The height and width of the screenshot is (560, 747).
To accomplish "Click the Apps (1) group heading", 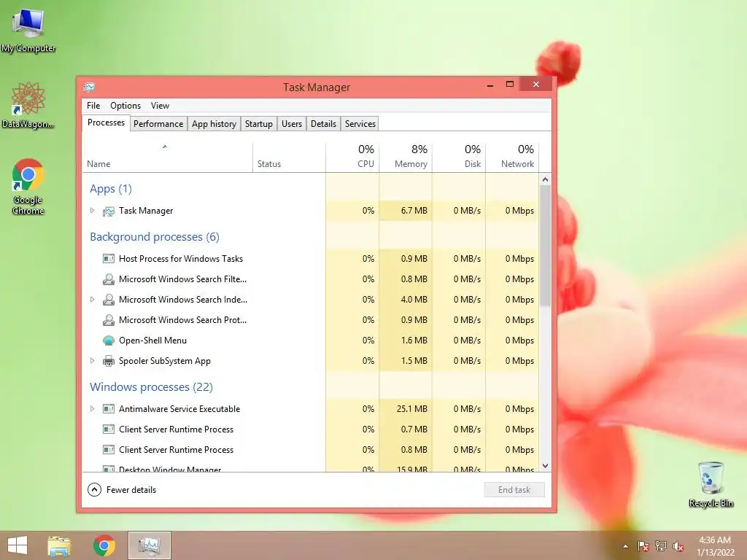I will [111, 189].
